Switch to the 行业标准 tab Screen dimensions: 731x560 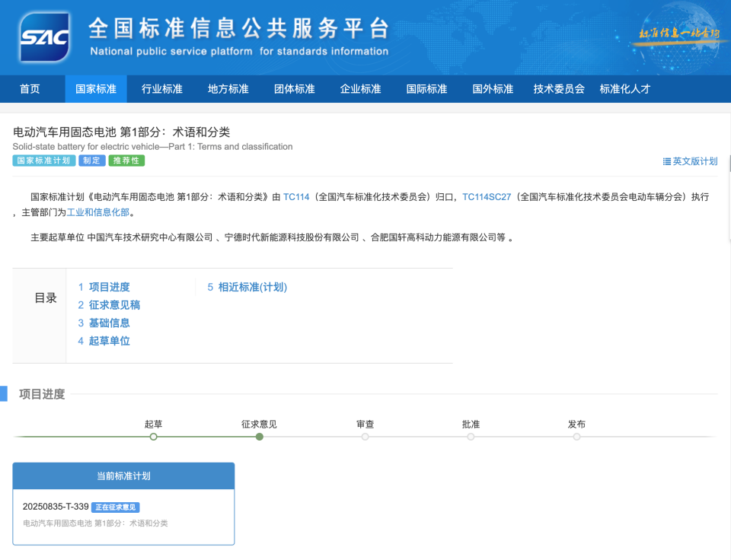coord(161,89)
